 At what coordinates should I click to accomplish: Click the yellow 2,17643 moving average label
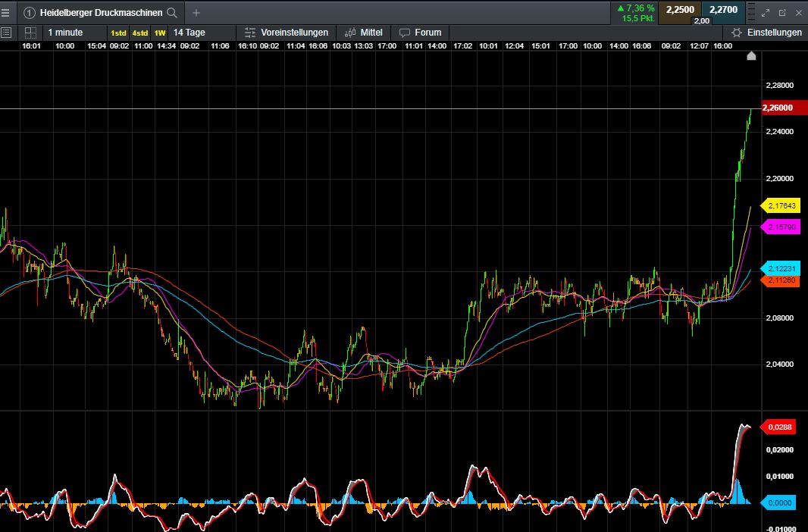pos(781,206)
